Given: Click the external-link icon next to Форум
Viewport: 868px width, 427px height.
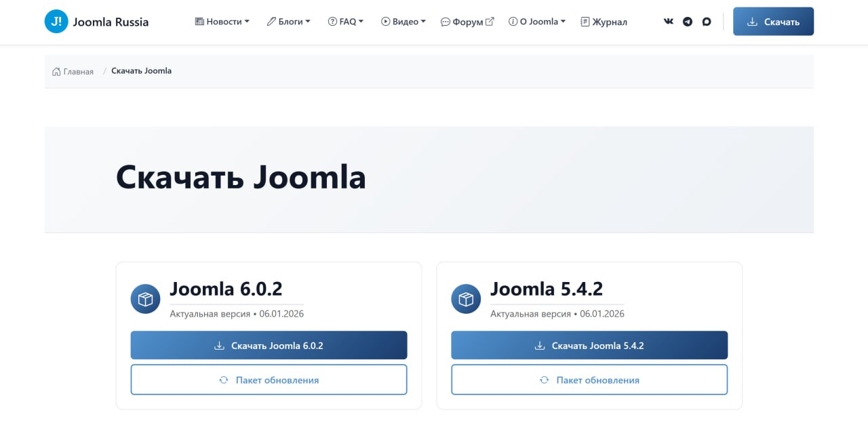Looking at the screenshot, I should coord(490,20).
